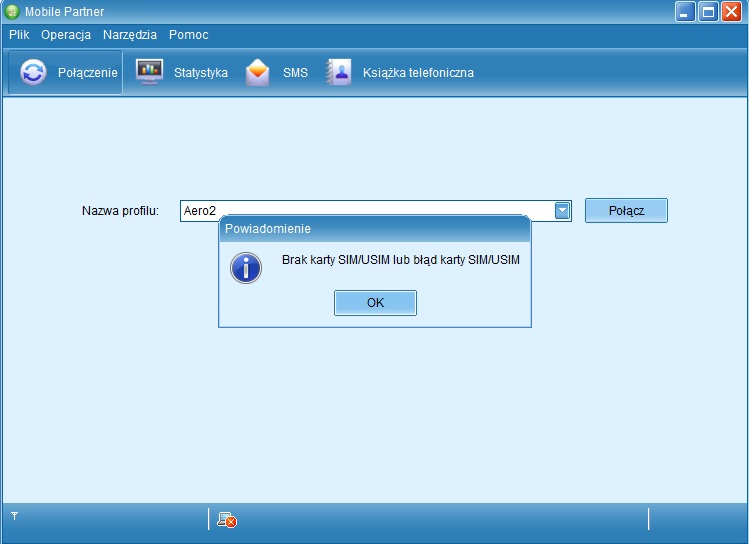Close the Mobile Partner window
The width and height of the screenshot is (749, 544).
click(731, 12)
